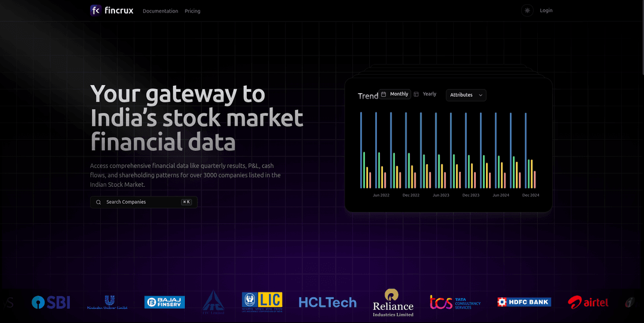644x323 pixels.
Task: Open the Attributes dropdown
Action: click(466, 95)
